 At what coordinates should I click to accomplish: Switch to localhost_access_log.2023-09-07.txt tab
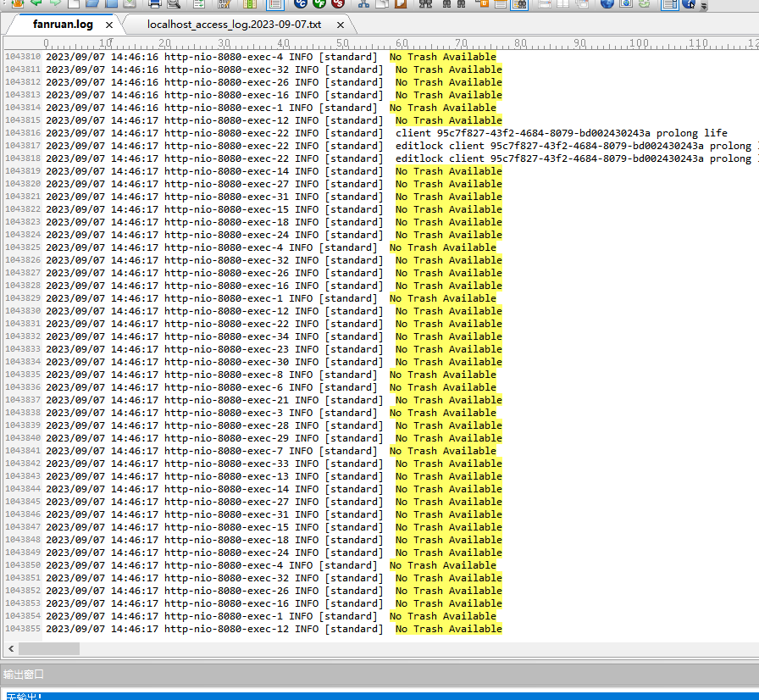coord(235,25)
